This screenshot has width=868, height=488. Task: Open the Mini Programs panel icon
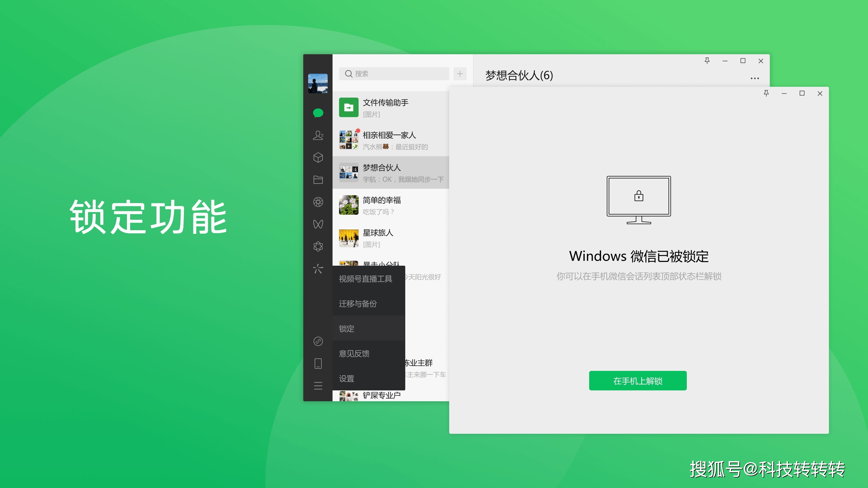(318, 341)
